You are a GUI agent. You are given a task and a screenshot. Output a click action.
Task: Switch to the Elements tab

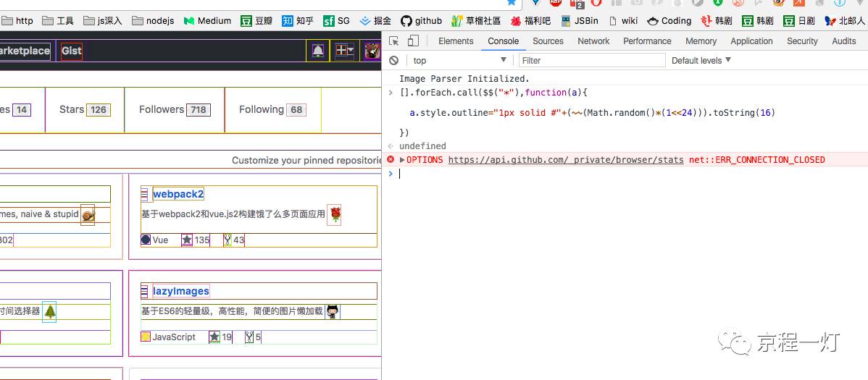coord(456,41)
